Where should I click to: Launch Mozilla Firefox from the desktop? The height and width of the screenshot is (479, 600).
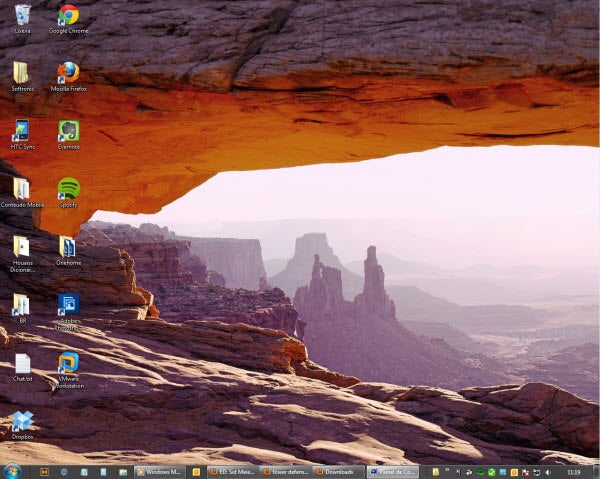(68, 73)
